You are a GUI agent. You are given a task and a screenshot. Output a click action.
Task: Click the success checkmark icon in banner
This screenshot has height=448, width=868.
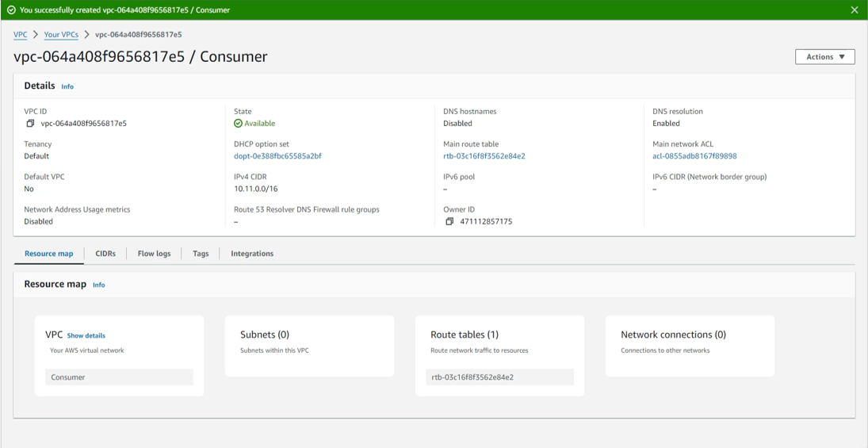click(x=11, y=10)
